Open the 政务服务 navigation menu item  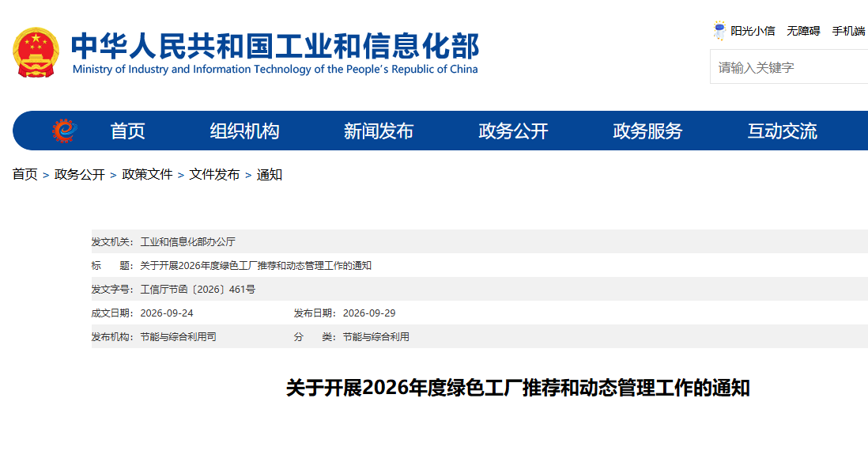(x=647, y=131)
